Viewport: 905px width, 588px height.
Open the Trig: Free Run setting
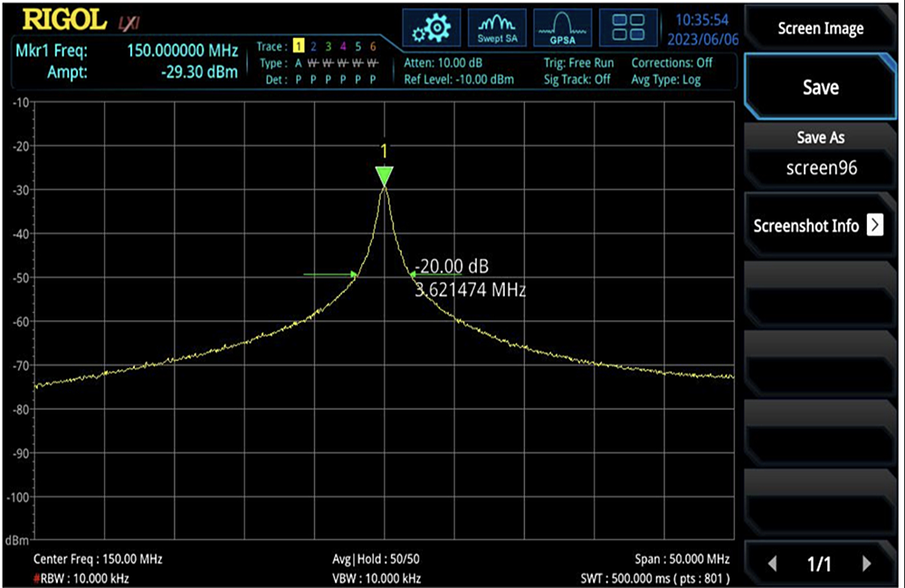[x=578, y=63]
